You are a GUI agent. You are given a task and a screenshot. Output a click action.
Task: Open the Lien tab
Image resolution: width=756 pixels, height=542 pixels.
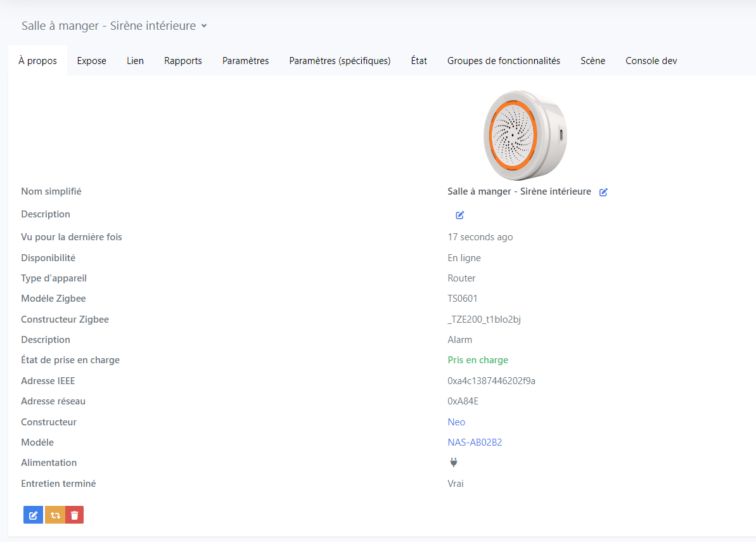[x=135, y=61]
